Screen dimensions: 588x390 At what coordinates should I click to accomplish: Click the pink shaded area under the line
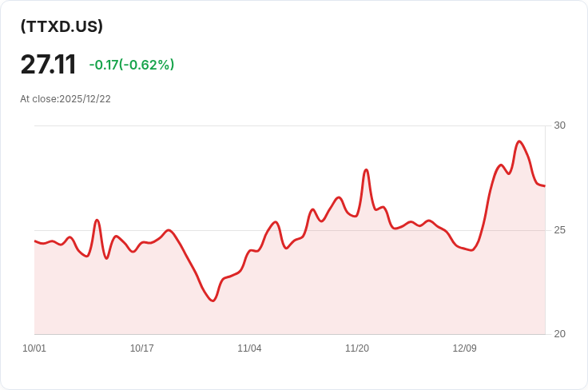coord(320,296)
